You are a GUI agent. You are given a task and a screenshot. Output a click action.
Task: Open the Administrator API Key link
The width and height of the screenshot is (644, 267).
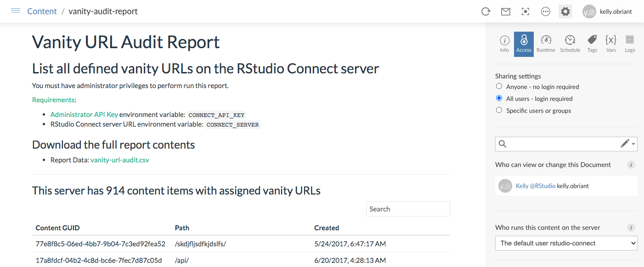click(x=84, y=114)
